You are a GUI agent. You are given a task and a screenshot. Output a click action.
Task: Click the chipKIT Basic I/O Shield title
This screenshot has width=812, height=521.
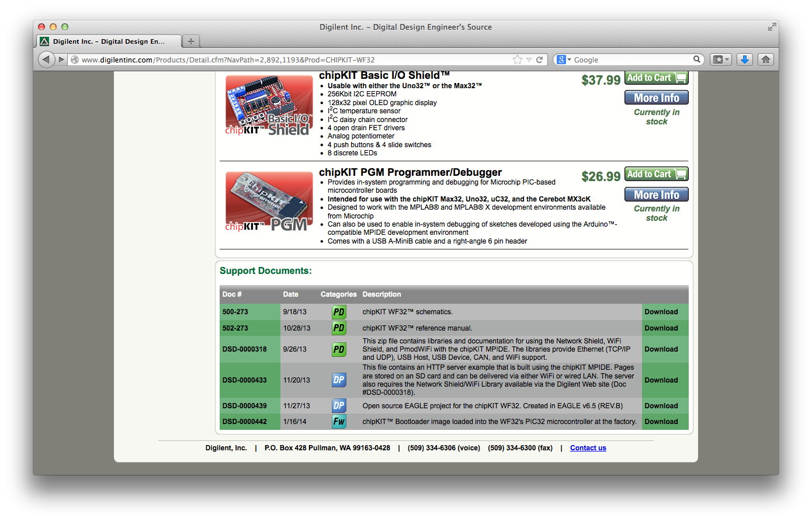tap(384, 75)
